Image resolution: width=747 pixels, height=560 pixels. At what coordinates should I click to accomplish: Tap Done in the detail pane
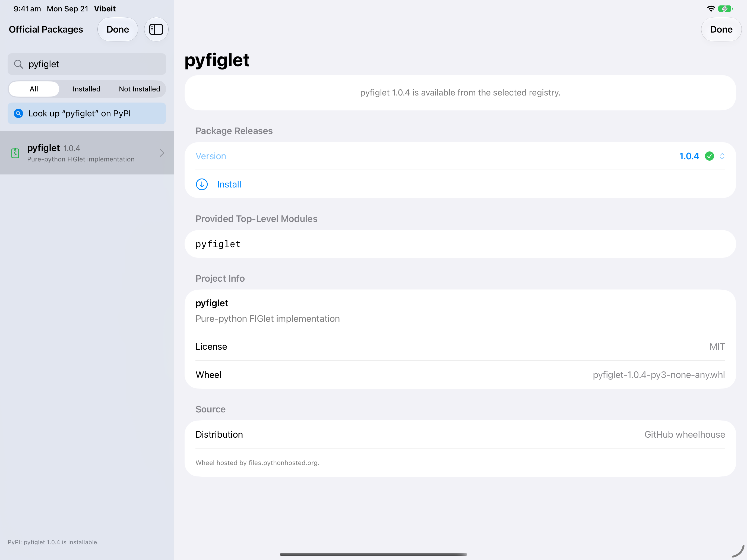click(x=721, y=29)
